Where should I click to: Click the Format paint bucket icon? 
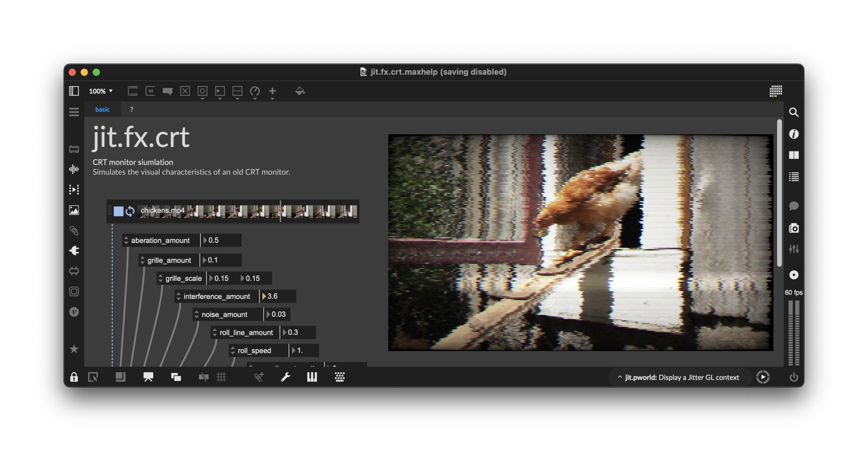click(x=300, y=91)
